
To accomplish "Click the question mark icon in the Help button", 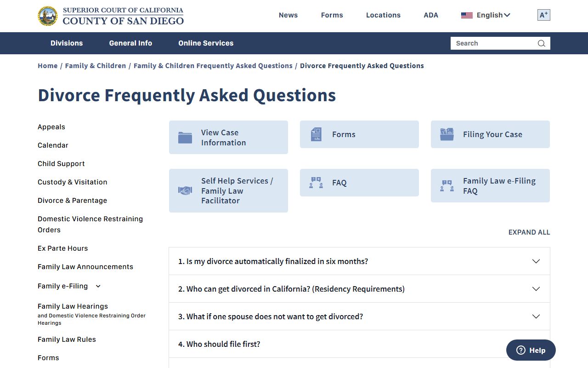I will [x=521, y=350].
